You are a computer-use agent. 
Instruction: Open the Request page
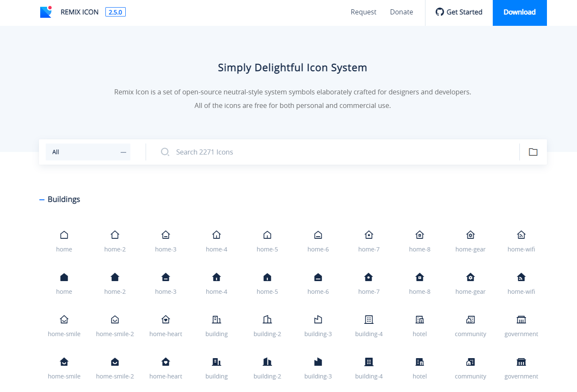click(x=363, y=12)
